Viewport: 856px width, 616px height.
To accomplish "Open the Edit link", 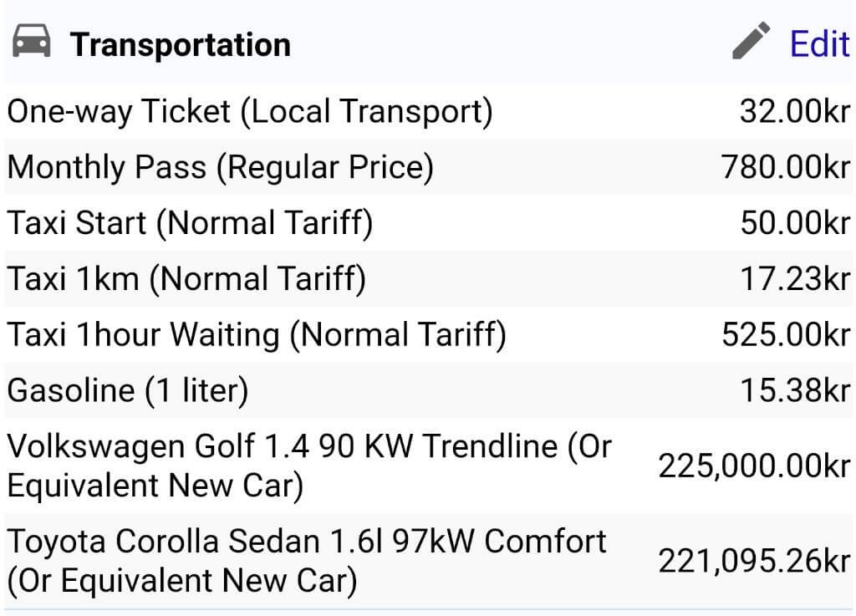I will tap(819, 43).
